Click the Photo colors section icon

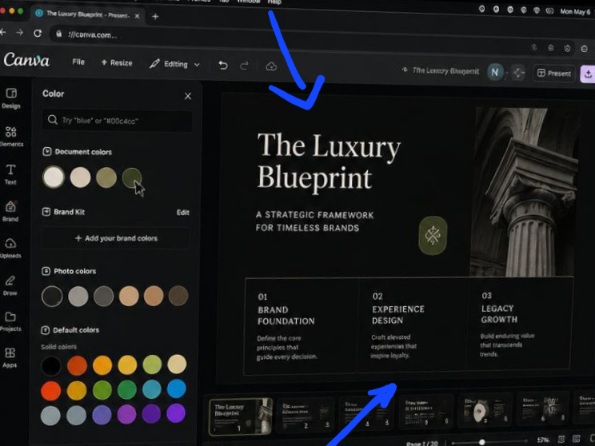[x=46, y=271]
